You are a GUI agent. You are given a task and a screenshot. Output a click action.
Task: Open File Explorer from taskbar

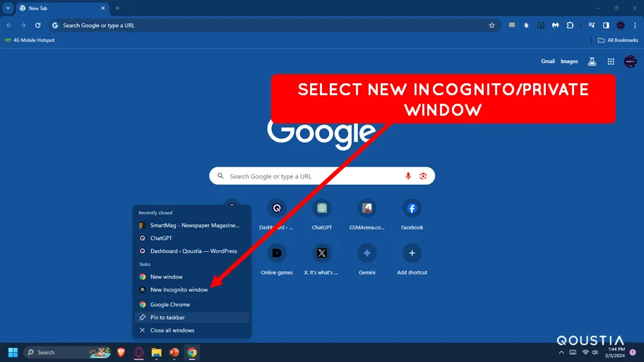tap(157, 352)
